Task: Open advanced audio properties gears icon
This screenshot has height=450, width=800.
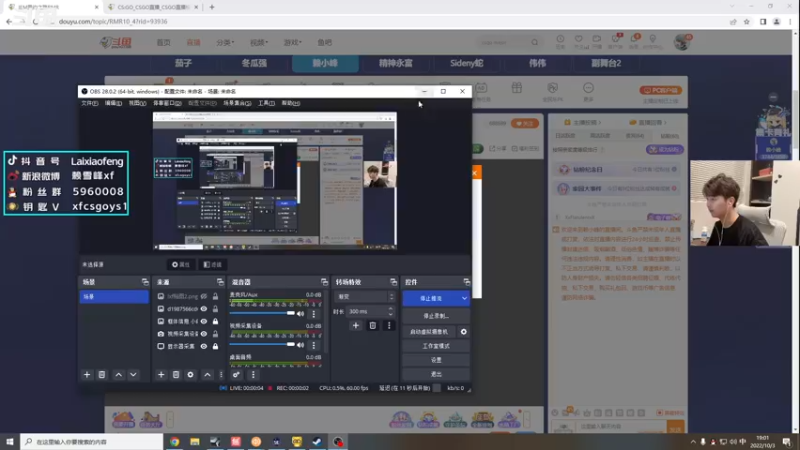Action: 236,374
